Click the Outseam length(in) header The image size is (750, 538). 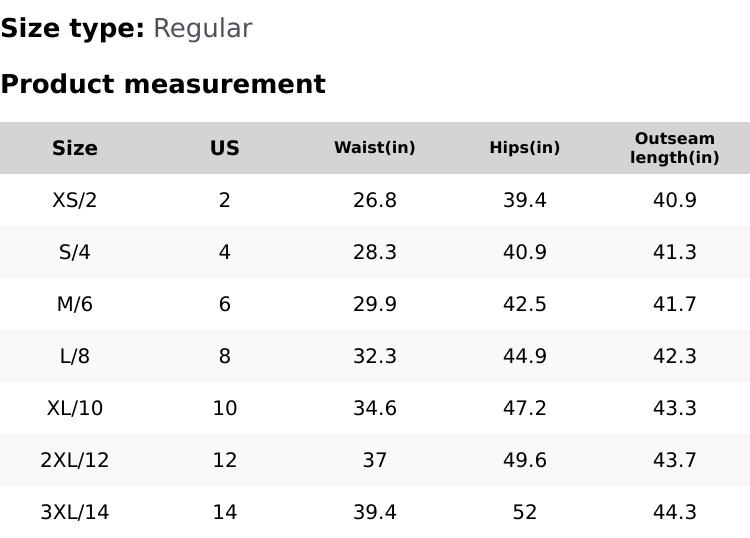point(675,148)
